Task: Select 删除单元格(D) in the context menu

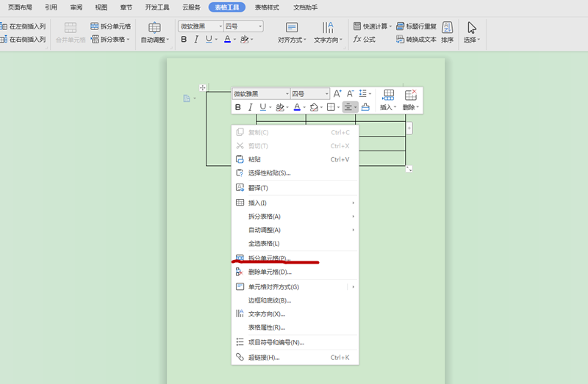Action: click(295, 272)
